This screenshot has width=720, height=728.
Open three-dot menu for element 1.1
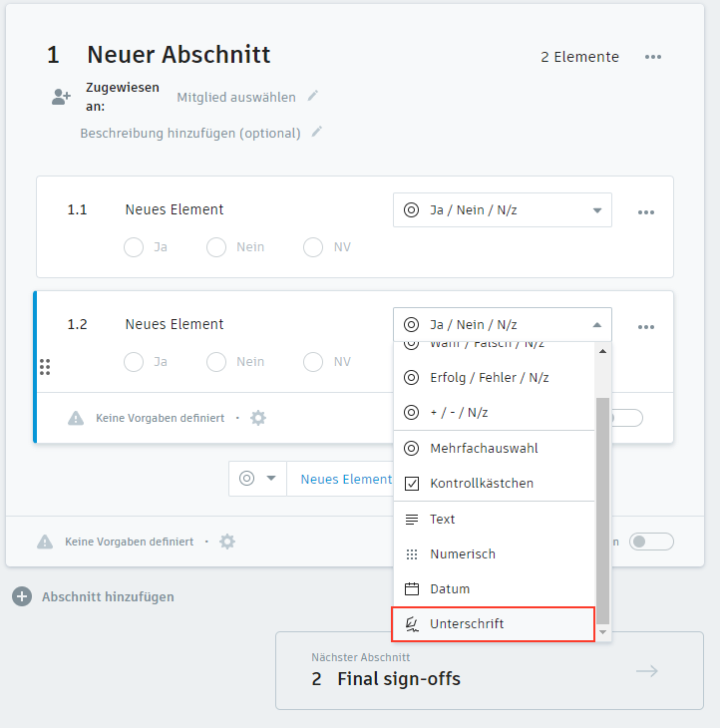tap(646, 211)
